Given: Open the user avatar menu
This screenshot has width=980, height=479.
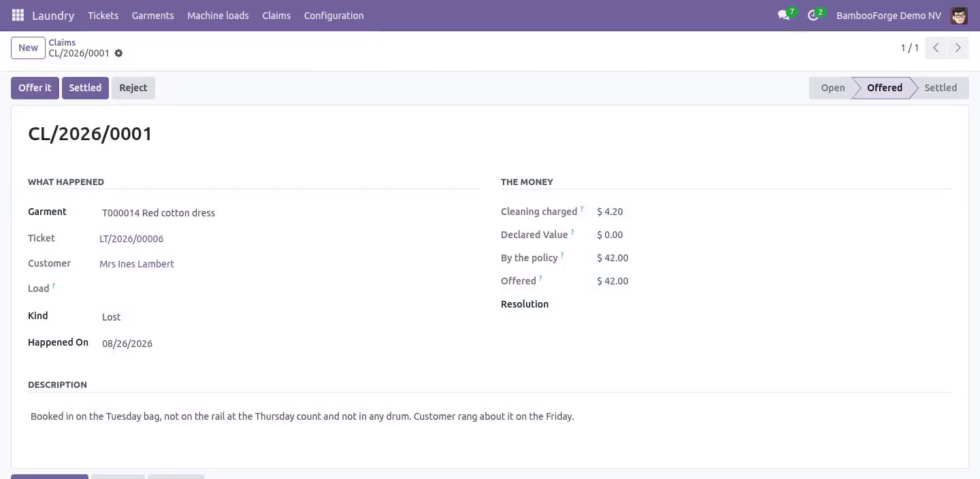Looking at the screenshot, I should point(959,15).
